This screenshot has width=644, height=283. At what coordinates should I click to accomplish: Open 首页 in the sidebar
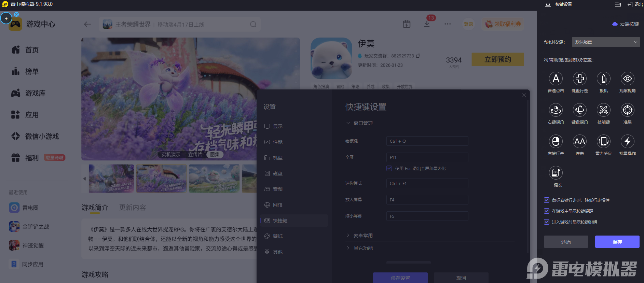25,50
